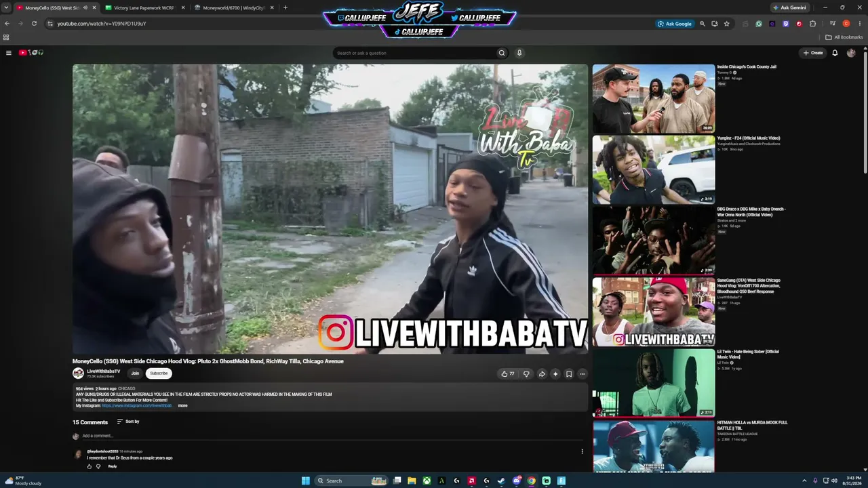
Task: Open YouTube notifications bell
Action: [x=835, y=53]
